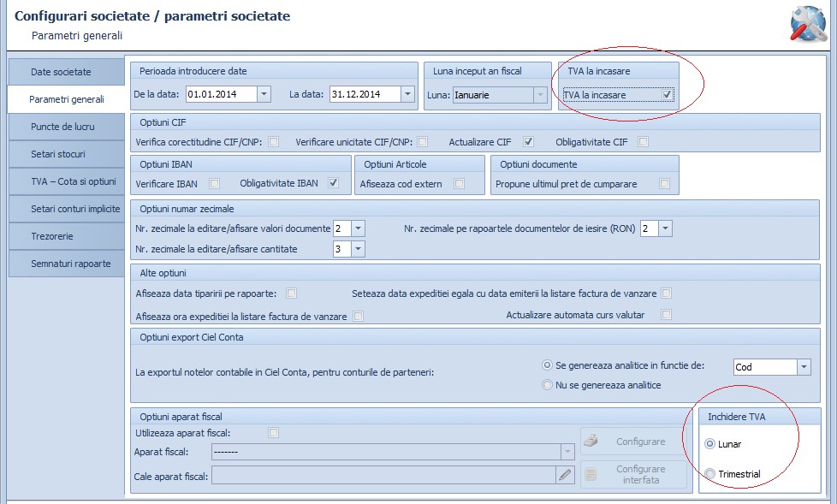Expand the Cod analitice dropdown
This screenshot has height=504, width=837.
pos(804,367)
